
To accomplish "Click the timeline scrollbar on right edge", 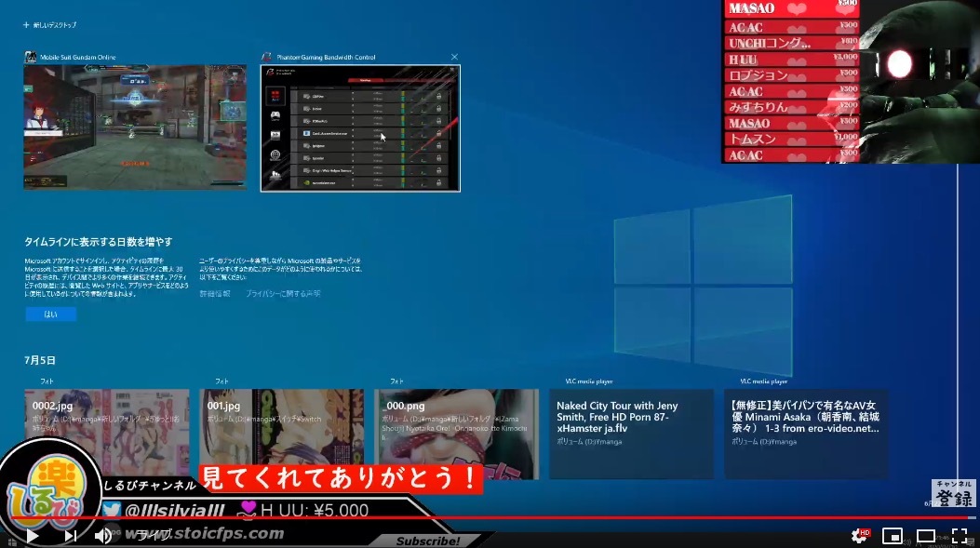I will 958,279.
